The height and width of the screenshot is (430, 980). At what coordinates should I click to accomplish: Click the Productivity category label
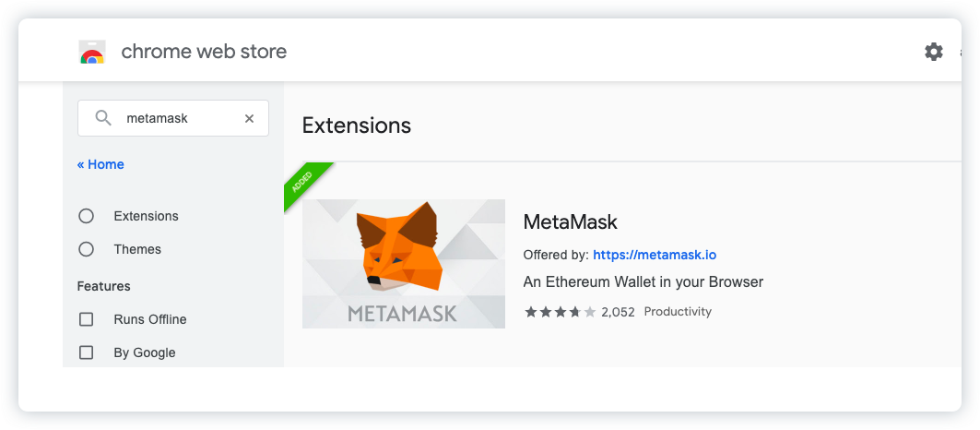coord(678,312)
